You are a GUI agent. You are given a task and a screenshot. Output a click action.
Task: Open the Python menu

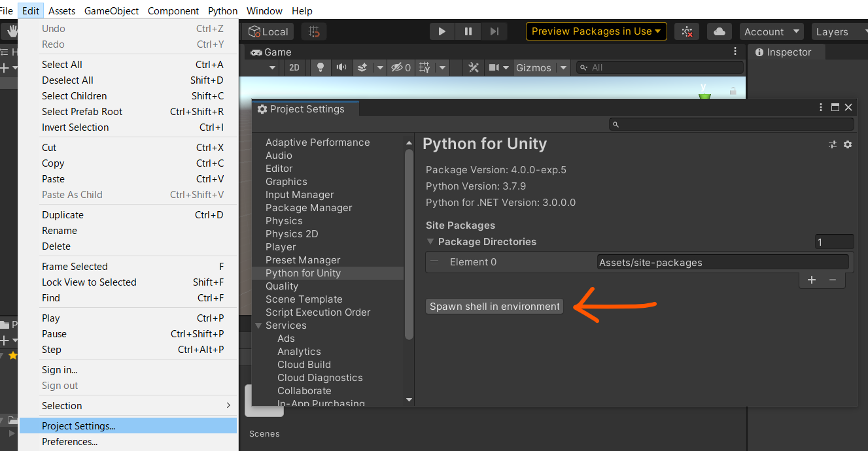coord(223,10)
